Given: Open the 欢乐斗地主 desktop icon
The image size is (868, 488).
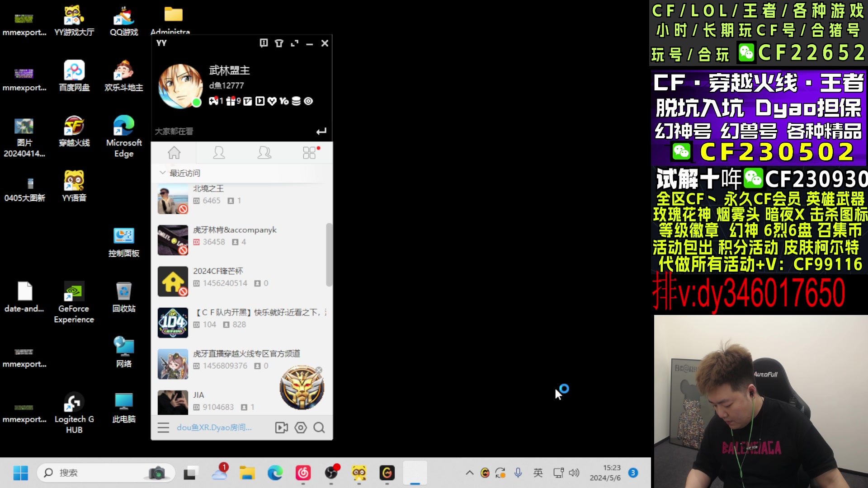Looking at the screenshot, I should pos(124,76).
